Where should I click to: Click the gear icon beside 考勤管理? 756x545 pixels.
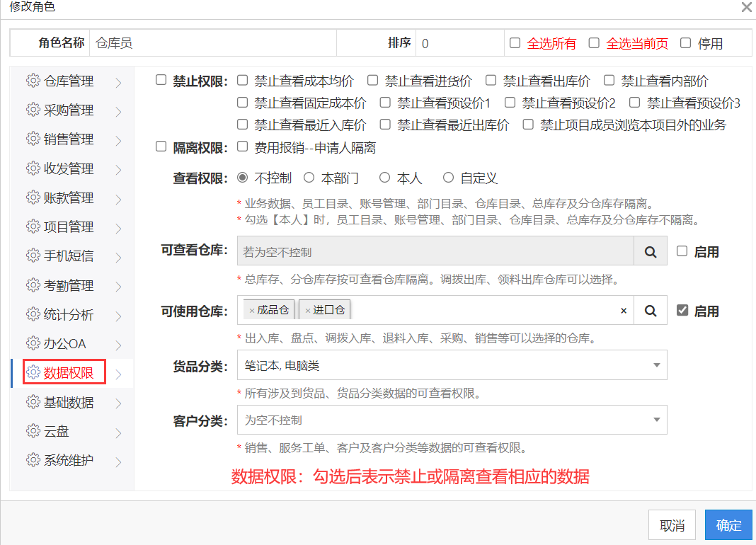[x=33, y=285]
